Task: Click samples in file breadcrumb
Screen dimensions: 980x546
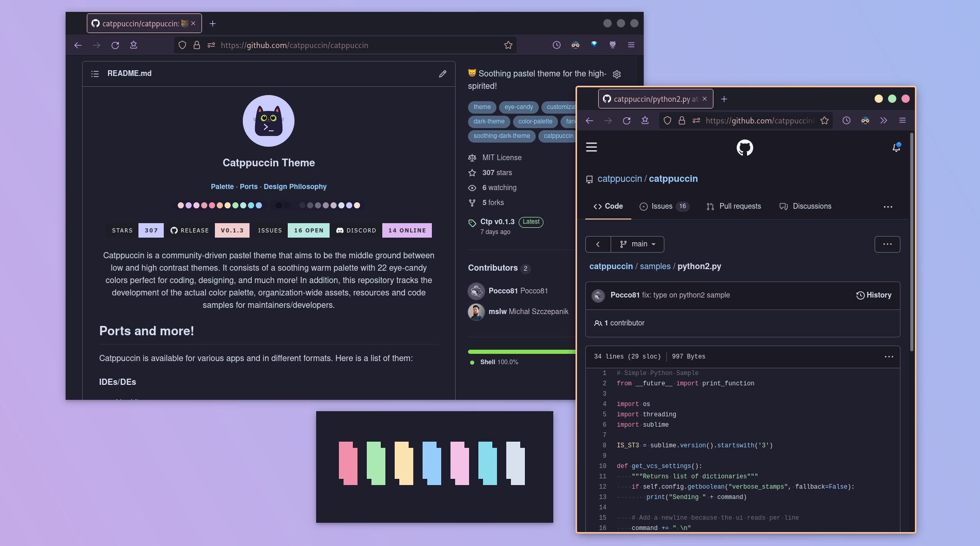Action: [x=655, y=266]
